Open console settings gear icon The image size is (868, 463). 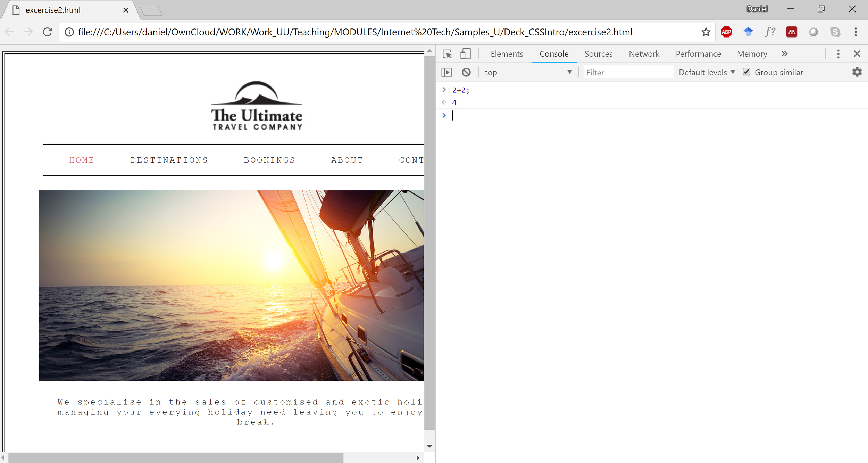(x=857, y=72)
